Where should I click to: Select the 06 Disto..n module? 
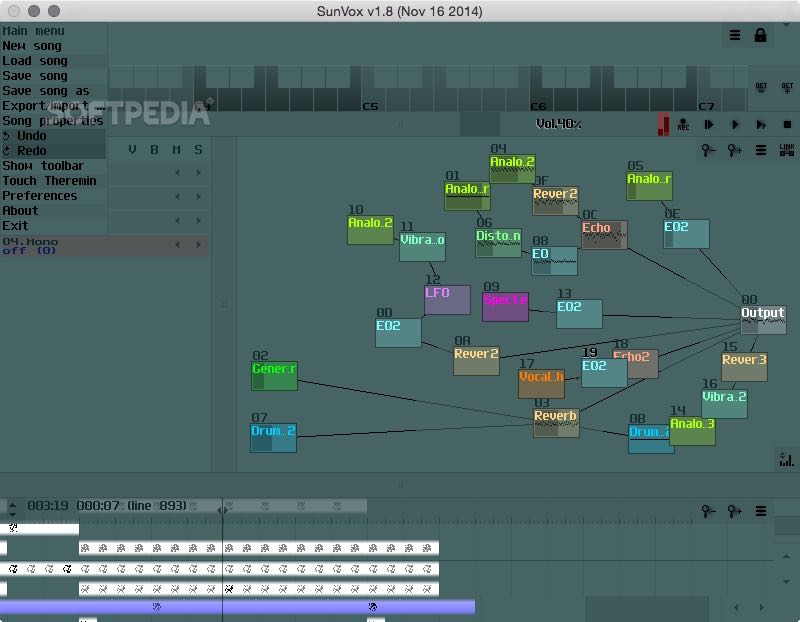click(498, 242)
